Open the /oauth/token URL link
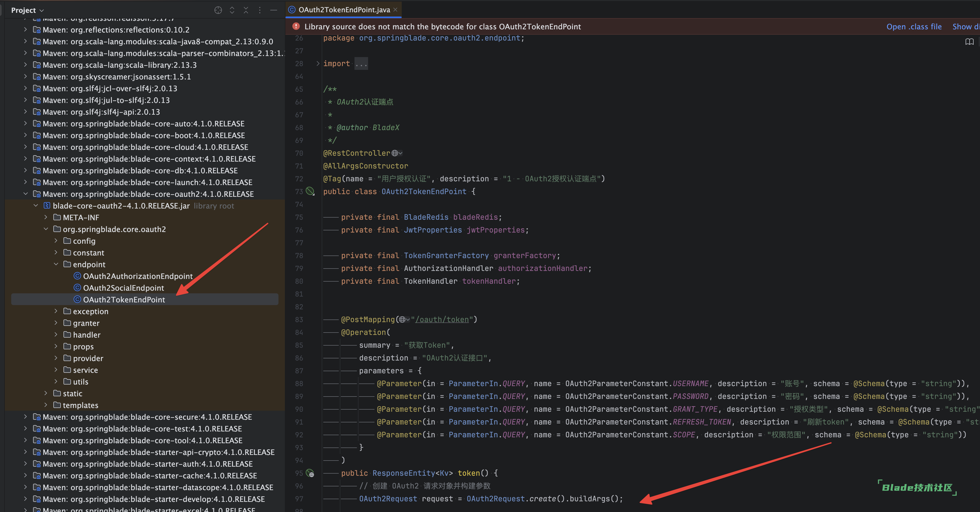Image resolution: width=980 pixels, height=512 pixels. click(x=442, y=319)
